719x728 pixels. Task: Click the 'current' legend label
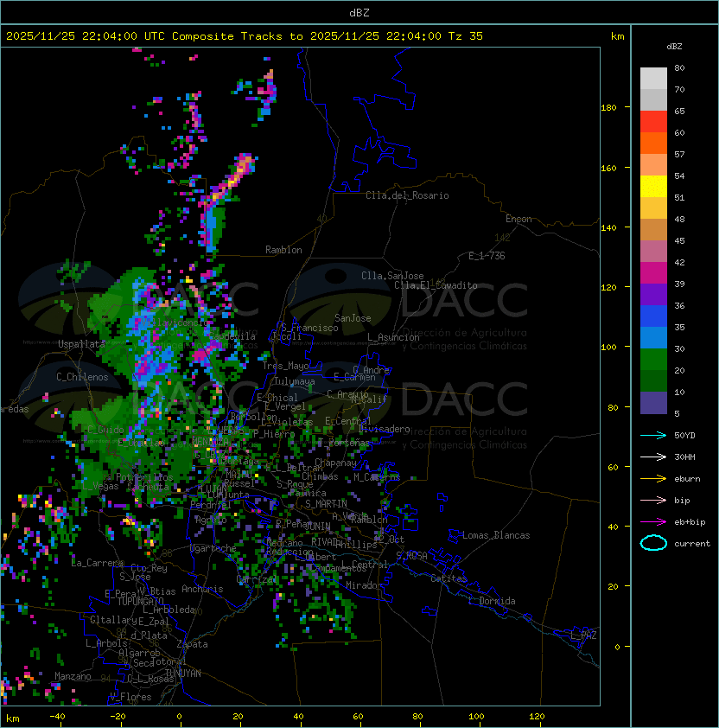click(692, 544)
